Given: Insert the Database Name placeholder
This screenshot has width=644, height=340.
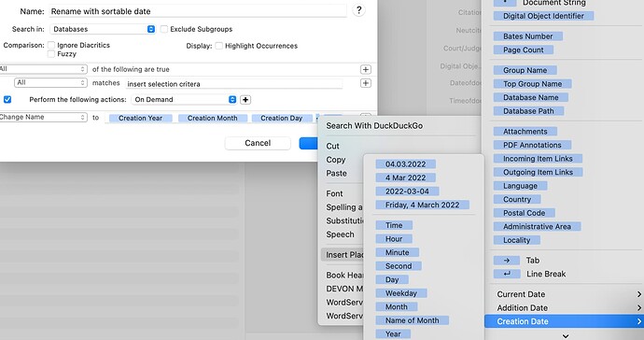Looking at the screenshot, I should point(531,97).
